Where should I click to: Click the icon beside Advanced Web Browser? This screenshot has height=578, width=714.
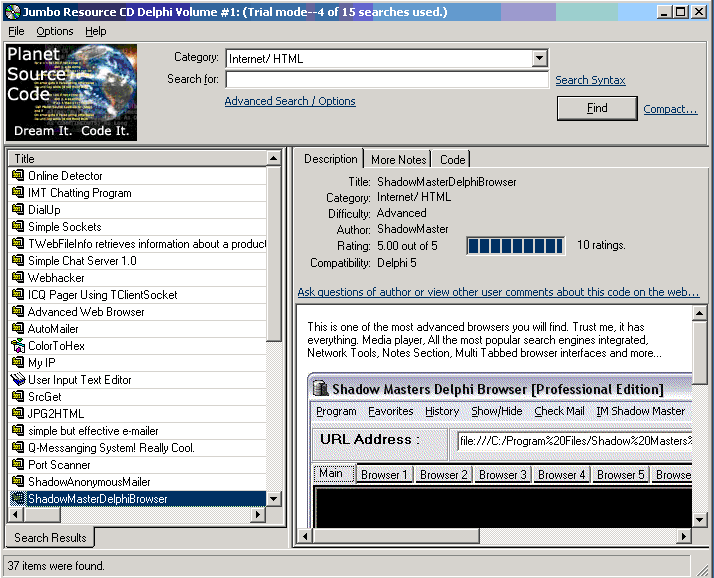18,311
